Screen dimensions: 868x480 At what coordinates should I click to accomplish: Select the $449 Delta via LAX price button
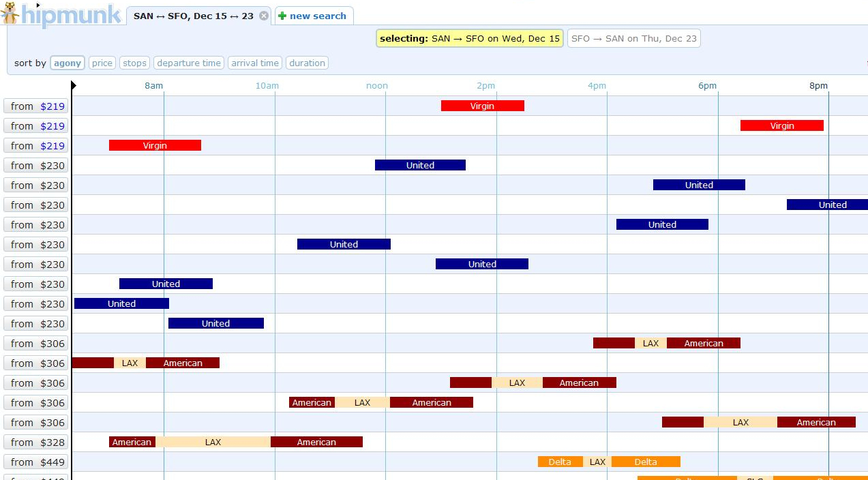pos(35,462)
